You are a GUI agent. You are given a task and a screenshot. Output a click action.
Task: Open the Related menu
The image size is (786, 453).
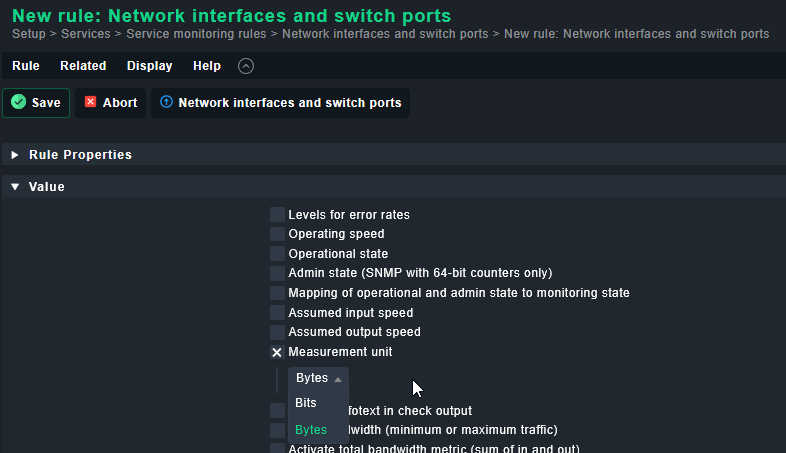tap(83, 66)
